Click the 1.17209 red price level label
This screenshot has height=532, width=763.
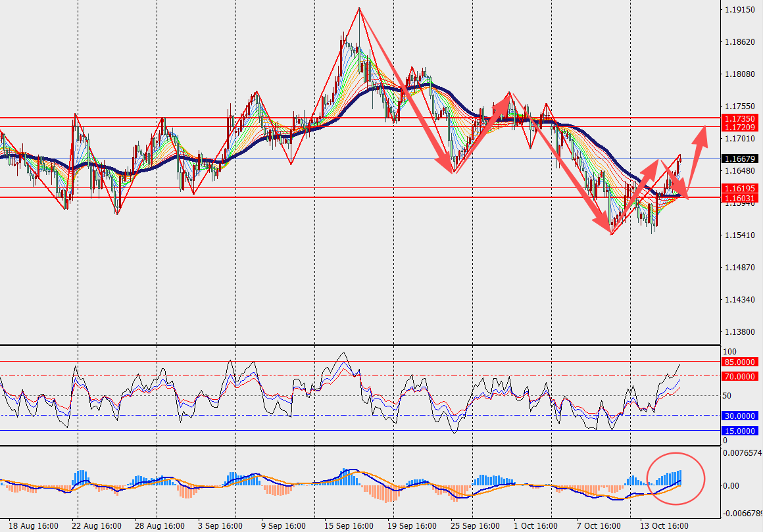(x=739, y=128)
